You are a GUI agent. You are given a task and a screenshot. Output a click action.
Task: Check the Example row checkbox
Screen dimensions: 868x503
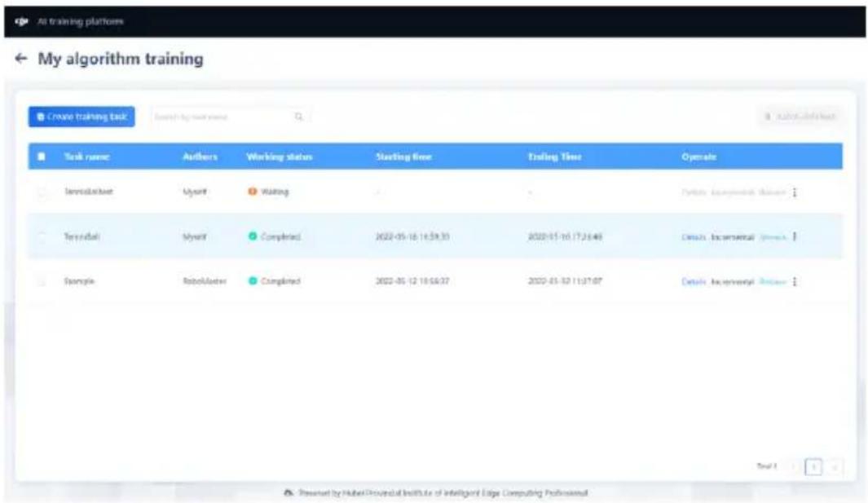(41, 281)
